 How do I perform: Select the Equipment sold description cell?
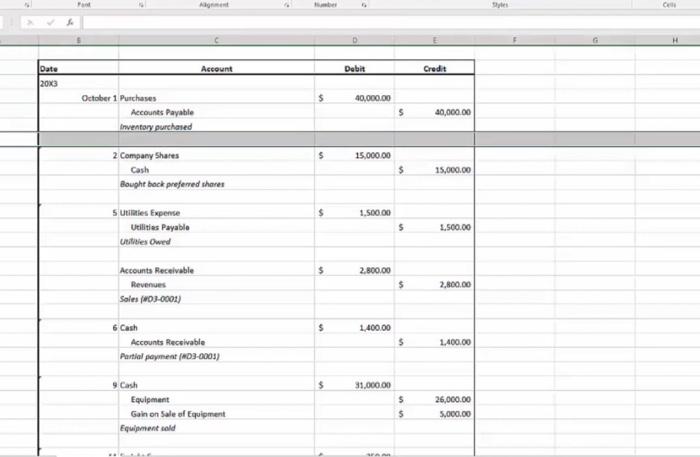pyautogui.click(x=217, y=428)
